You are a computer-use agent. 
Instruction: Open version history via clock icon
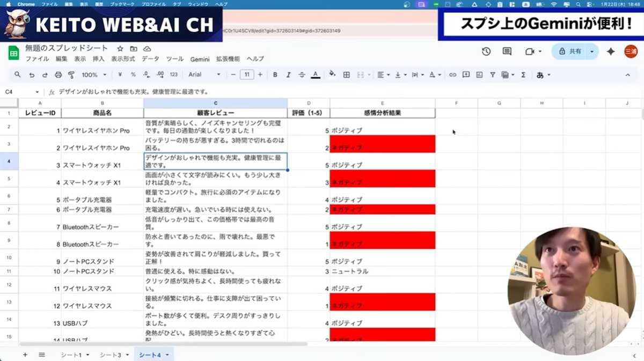(486, 51)
